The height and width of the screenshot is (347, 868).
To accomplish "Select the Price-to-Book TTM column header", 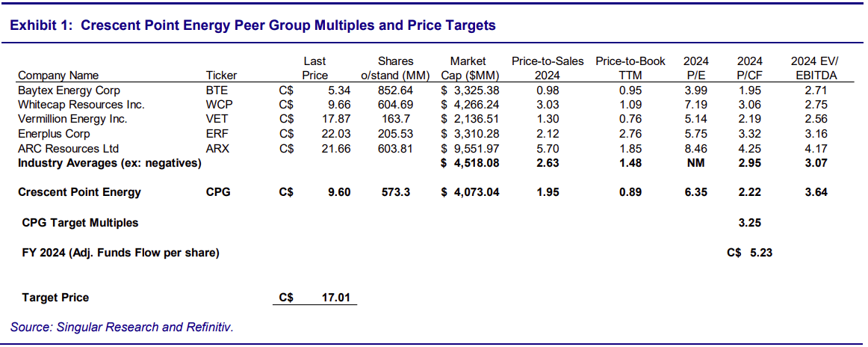I will click(x=630, y=68).
